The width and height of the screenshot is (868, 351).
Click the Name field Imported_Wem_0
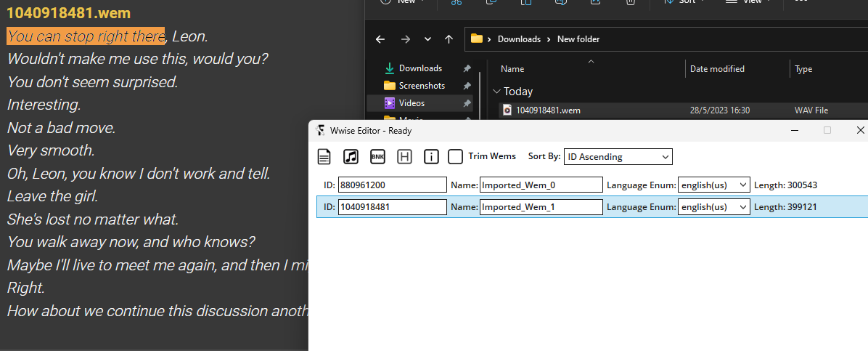coord(541,185)
